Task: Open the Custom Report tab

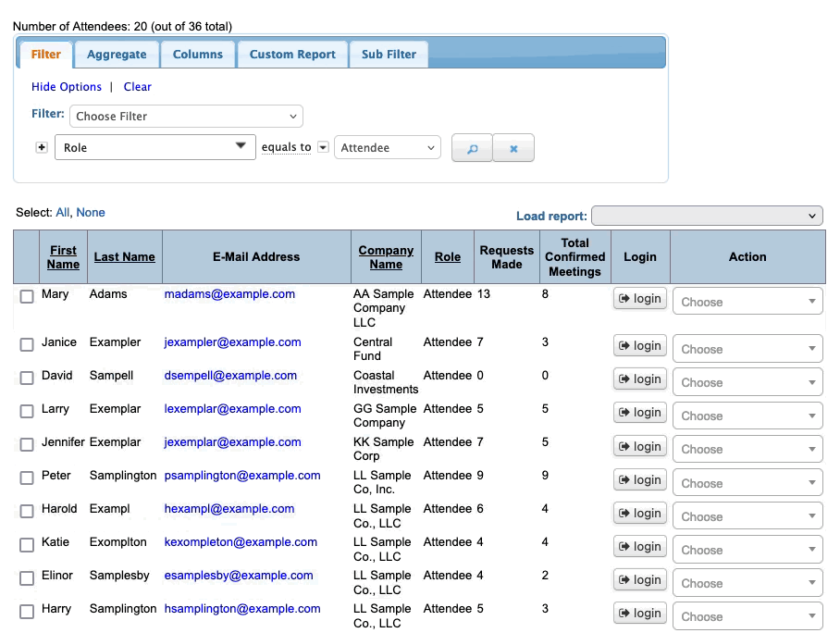Action: [292, 55]
